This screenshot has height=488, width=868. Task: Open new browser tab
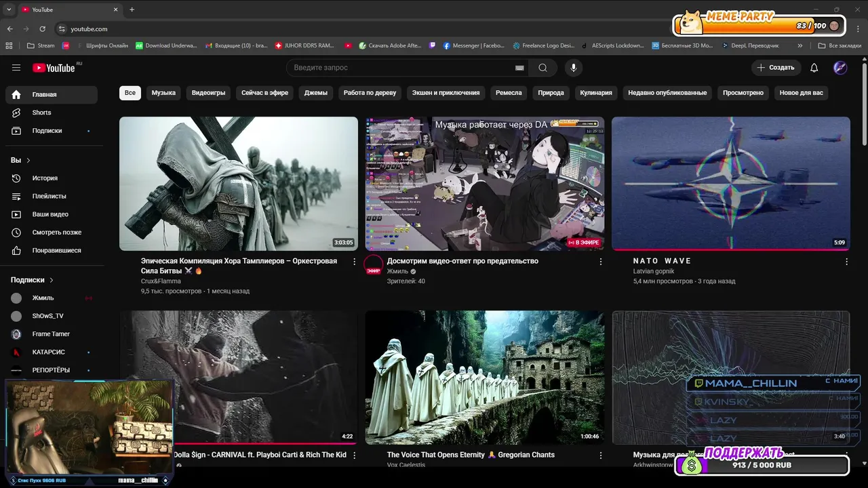click(x=132, y=9)
